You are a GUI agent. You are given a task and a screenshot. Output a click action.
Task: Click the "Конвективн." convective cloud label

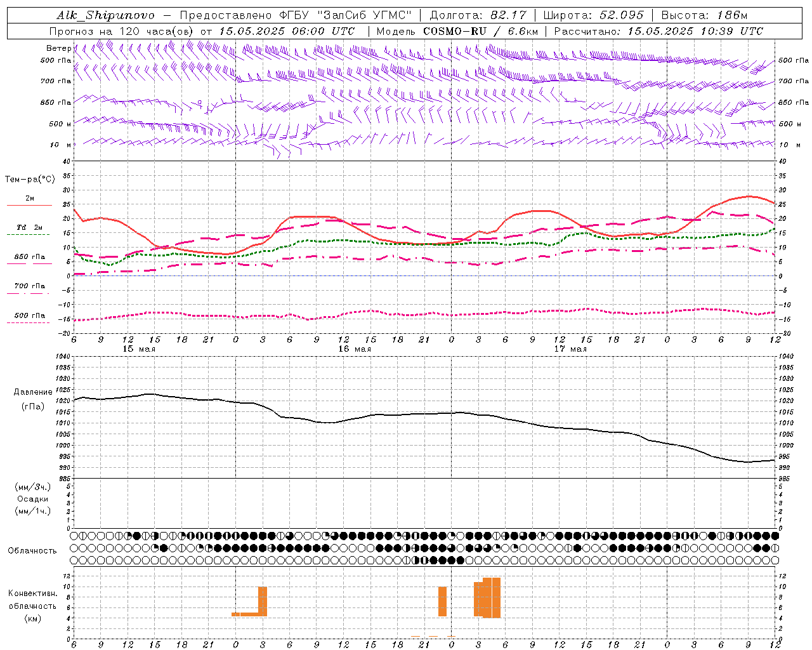click(x=33, y=594)
